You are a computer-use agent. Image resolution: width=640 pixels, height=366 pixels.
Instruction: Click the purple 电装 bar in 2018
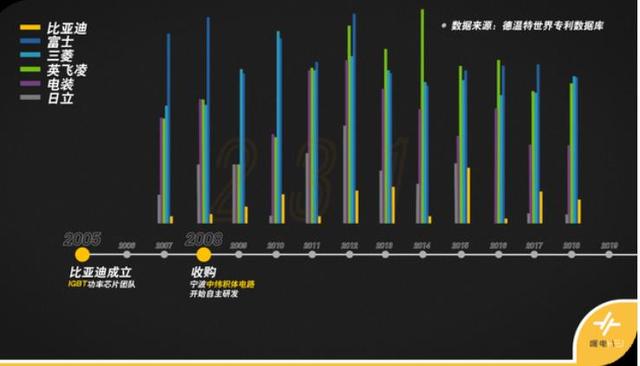569,184
